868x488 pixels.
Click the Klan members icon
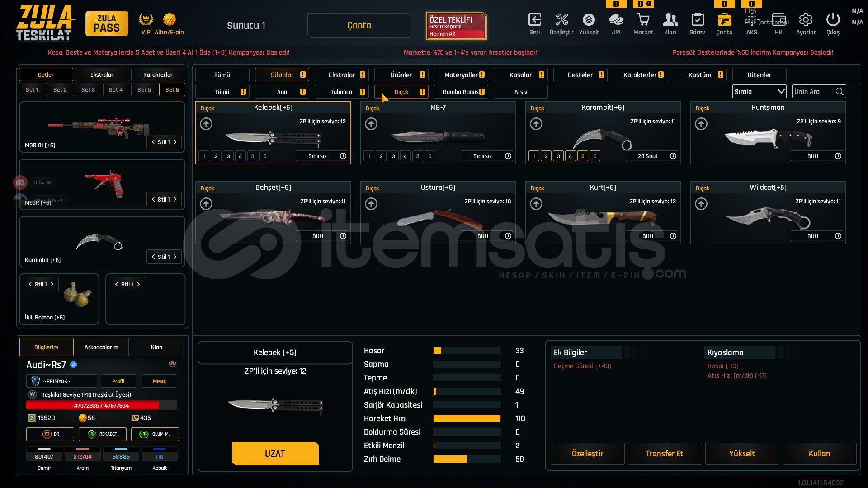tap(670, 20)
